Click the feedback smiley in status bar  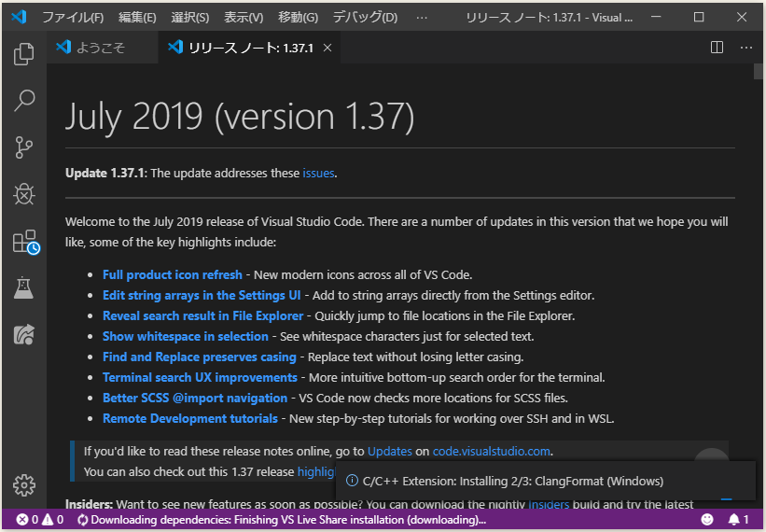[x=707, y=519]
